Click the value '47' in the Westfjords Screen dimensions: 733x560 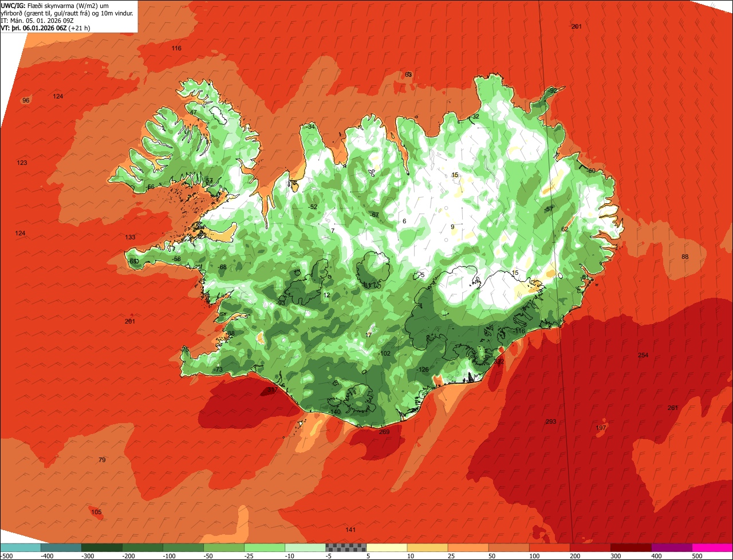click(x=194, y=112)
